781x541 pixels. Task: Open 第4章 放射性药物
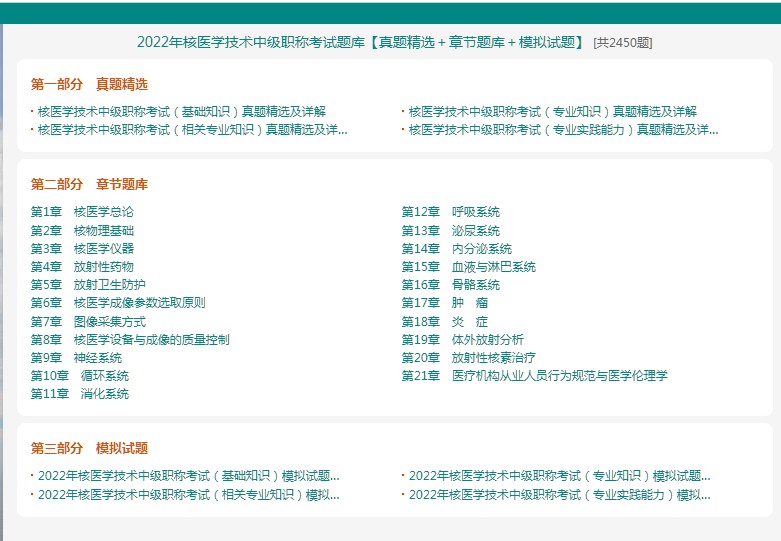[82, 267]
